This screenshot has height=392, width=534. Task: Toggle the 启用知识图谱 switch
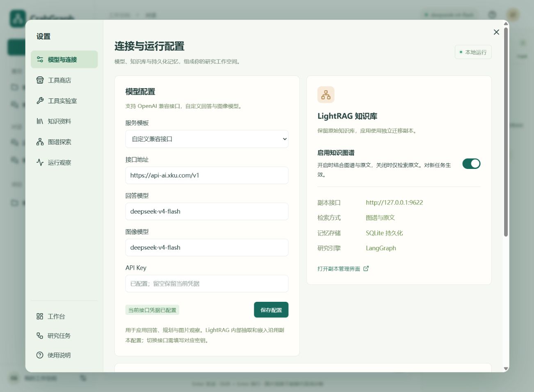click(471, 164)
